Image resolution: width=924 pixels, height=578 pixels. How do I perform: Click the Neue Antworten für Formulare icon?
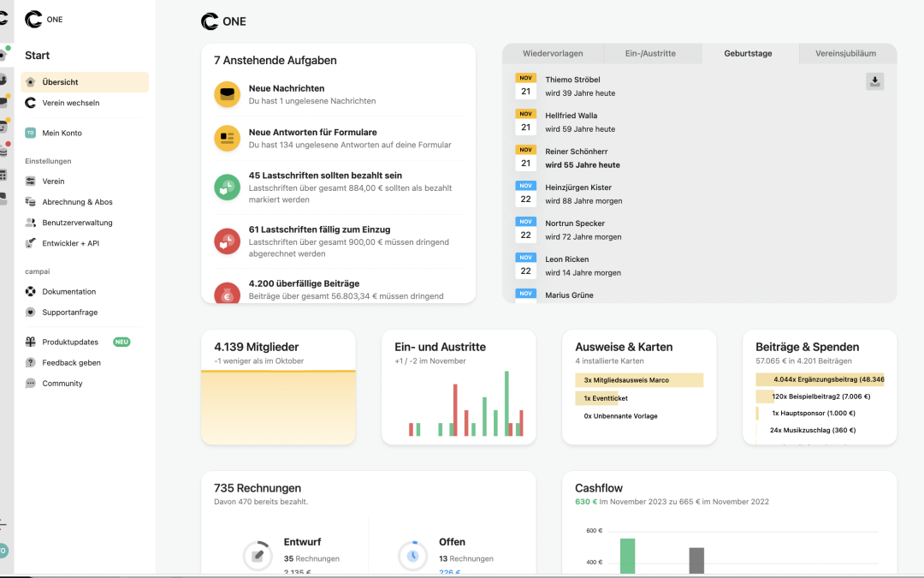click(227, 138)
